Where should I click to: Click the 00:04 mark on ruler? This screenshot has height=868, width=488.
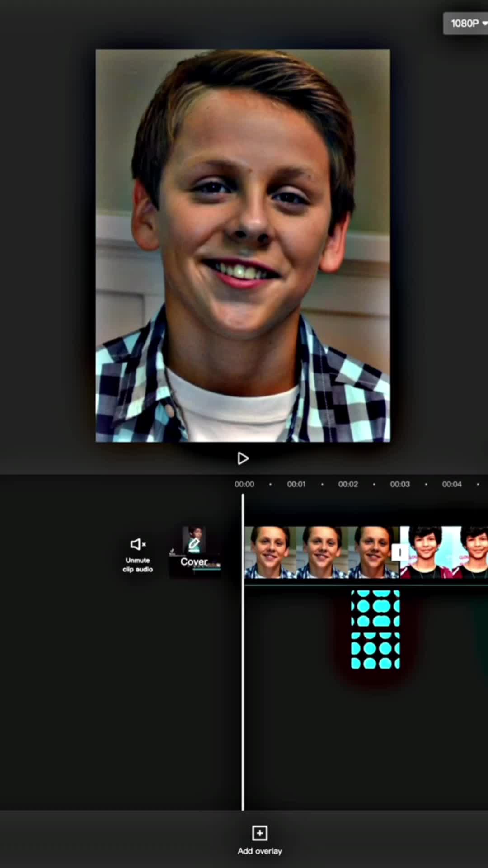[x=452, y=484]
